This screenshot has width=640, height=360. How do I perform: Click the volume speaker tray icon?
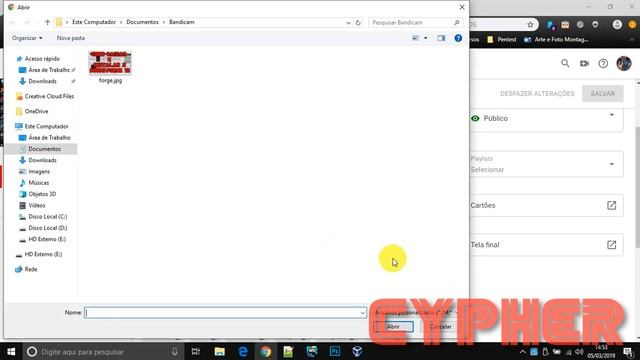pos(579,351)
